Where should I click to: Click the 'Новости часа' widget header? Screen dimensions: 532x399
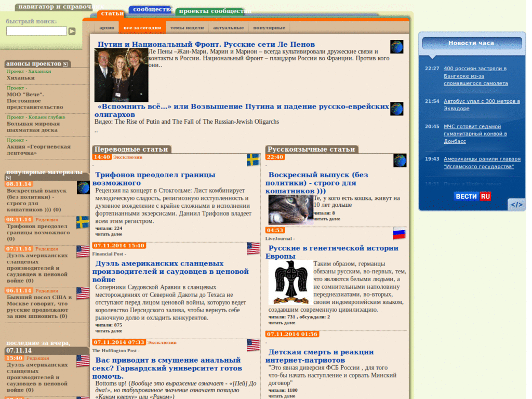(x=471, y=43)
